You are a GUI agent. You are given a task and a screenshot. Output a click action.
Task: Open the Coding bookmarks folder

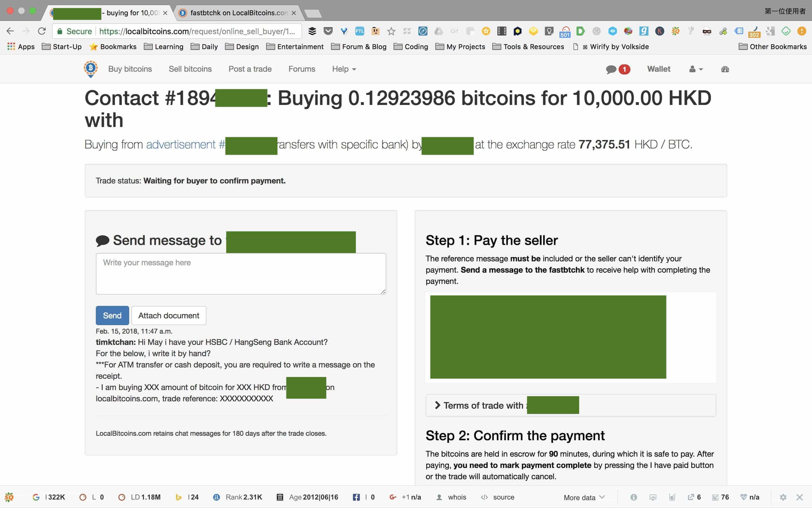pyautogui.click(x=411, y=47)
